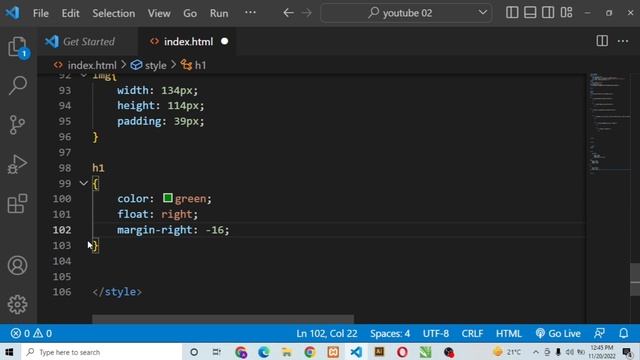Click the closing style tag line
Viewport: 640px width, 360px height.
click(x=117, y=292)
